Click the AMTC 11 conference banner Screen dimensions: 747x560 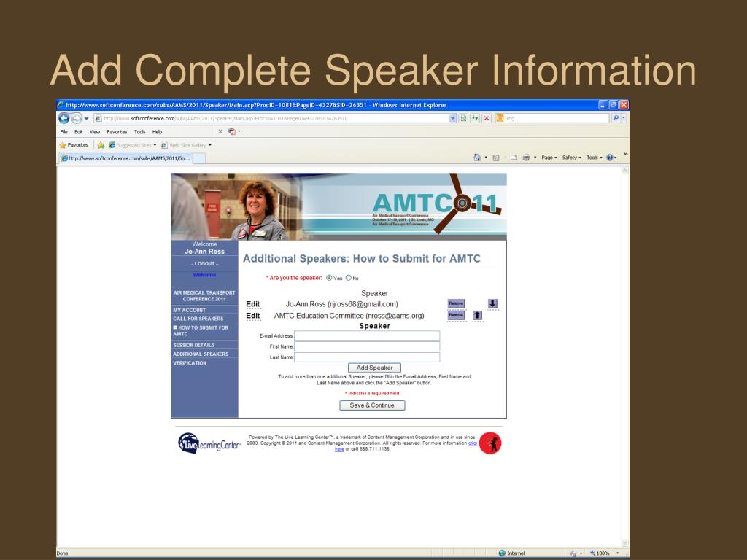338,206
